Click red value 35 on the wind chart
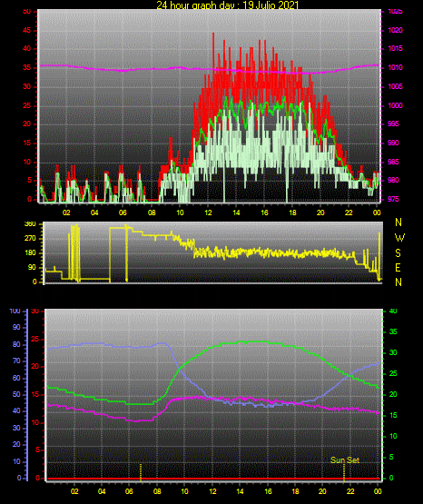Image resolution: width=423 pixels, height=504 pixels. (x=27, y=67)
